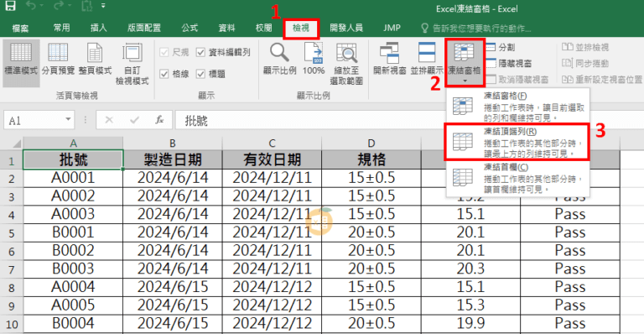Screen dimensions: 644x334
Task: Click 取消隱藏視窗 unhide window button
Action: tap(517, 79)
